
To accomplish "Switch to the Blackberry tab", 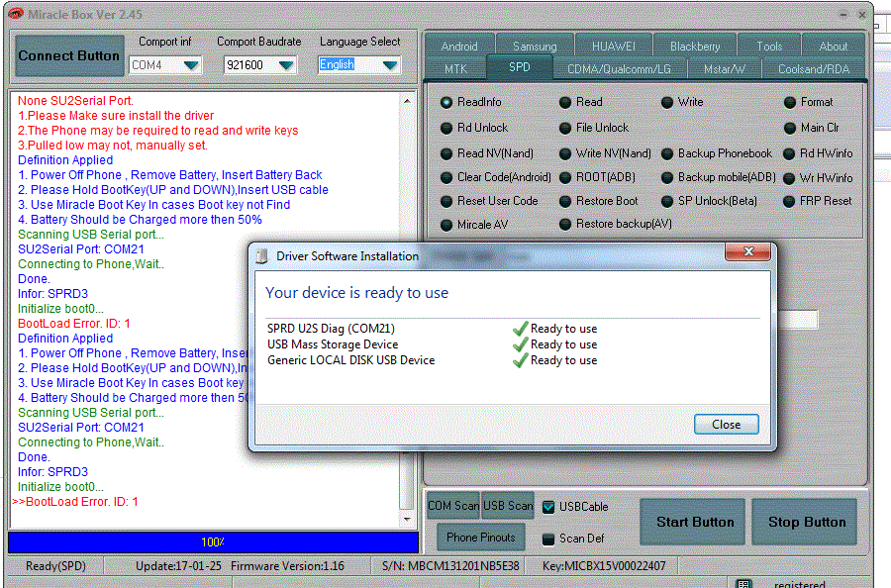I will click(x=694, y=47).
